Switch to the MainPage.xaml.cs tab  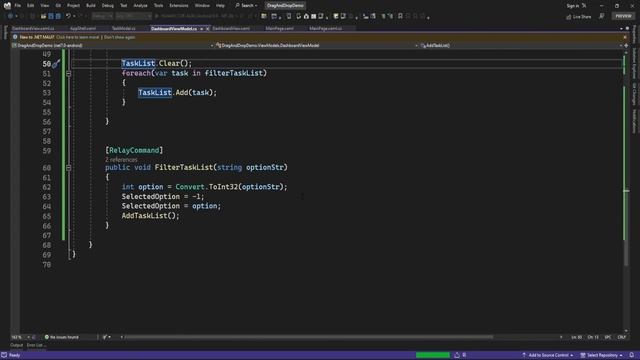[326, 29]
